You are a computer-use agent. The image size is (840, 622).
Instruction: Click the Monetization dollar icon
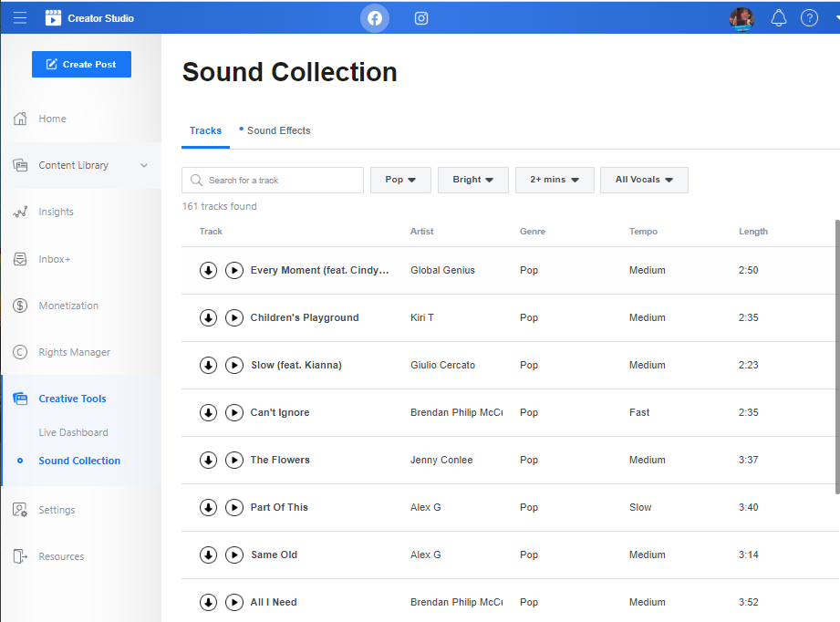click(x=20, y=306)
